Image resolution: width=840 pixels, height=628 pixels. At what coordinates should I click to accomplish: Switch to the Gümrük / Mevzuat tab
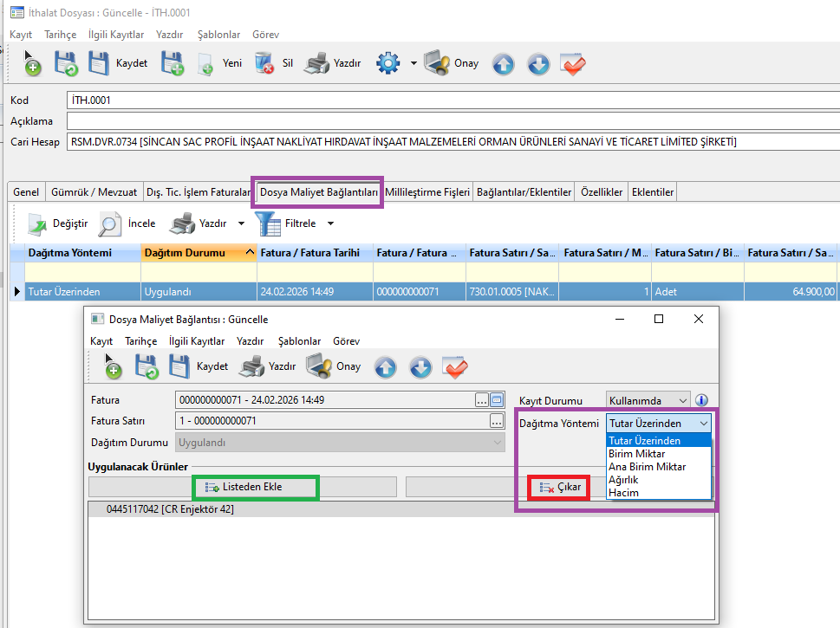coord(94,192)
